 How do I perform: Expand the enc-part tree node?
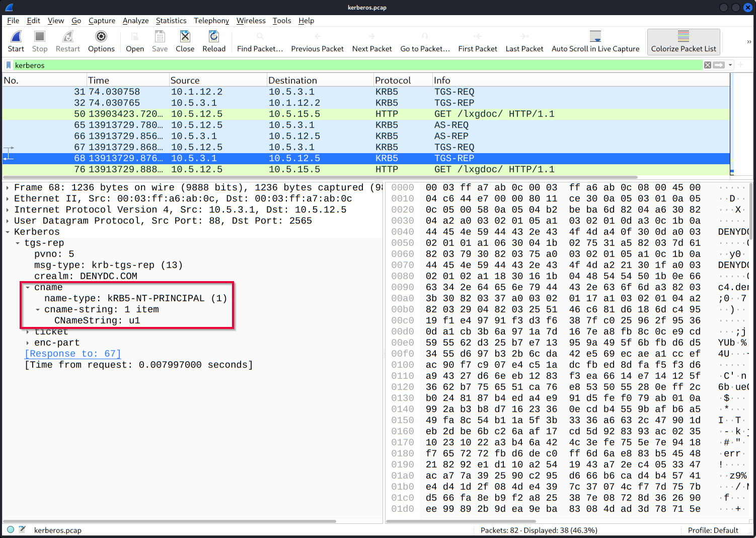(28, 343)
